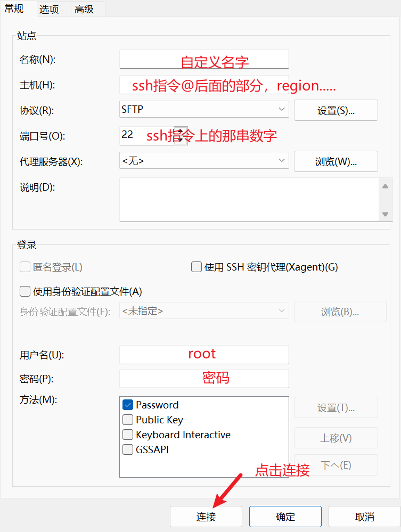The height and width of the screenshot is (532, 401).
Task: Uncheck the Password method checkbox
Action: pos(128,405)
